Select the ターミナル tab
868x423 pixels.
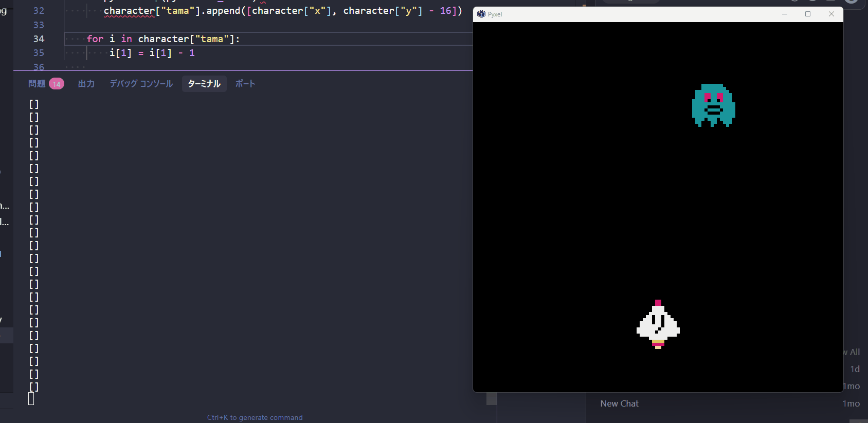[x=204, y=84]
